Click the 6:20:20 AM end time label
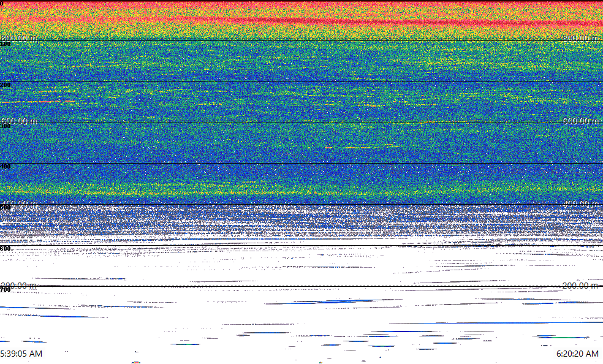 [577, 354]
